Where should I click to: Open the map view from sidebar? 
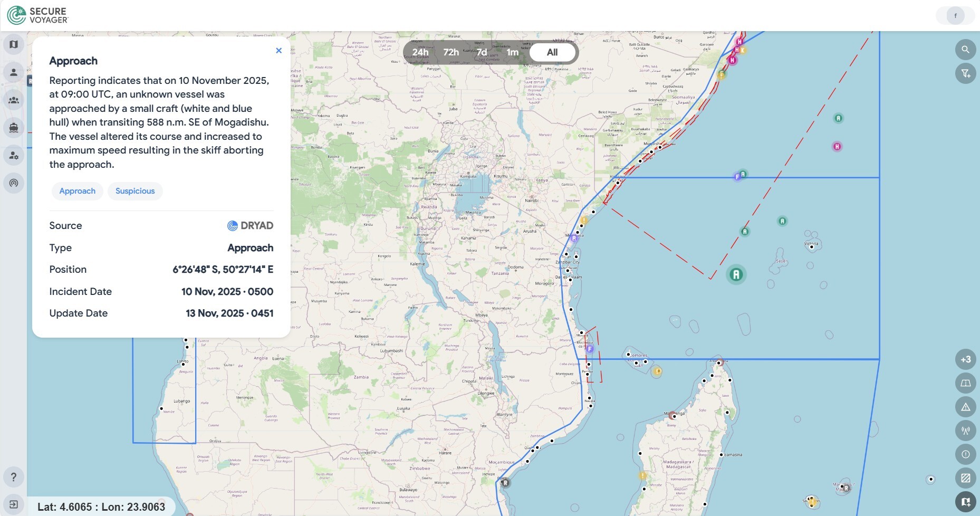[14, 44]
